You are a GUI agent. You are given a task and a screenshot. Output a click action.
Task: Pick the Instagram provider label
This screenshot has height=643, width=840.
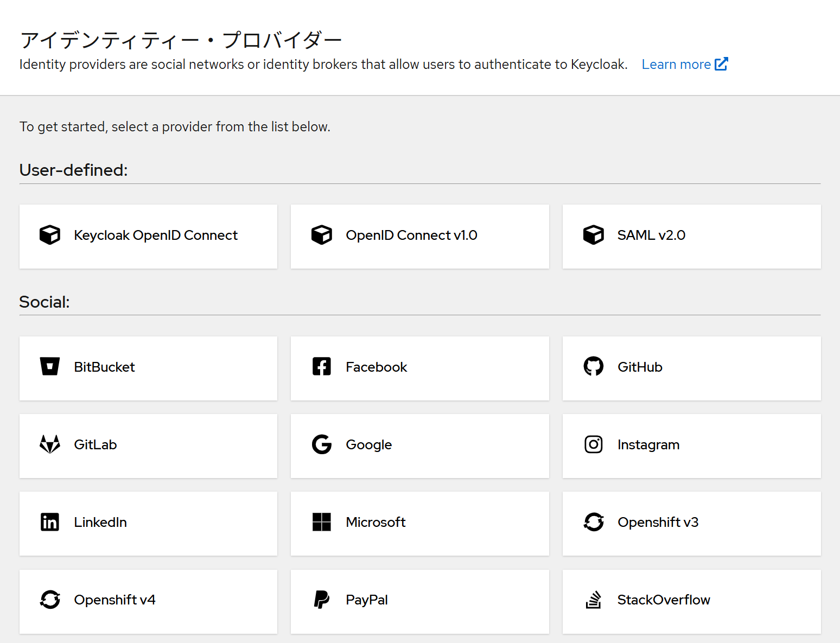pos(648,445)
